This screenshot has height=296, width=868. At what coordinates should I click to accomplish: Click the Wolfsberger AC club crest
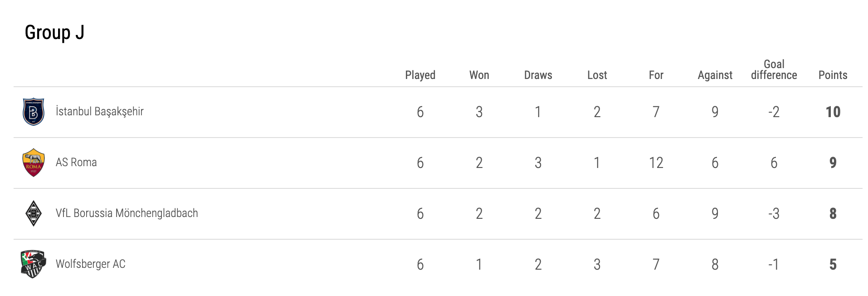(33, 264)
